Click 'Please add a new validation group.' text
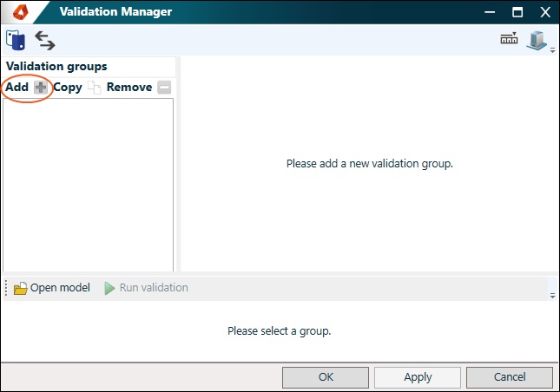Viewport: 560px width, 392px height. click(x=370, y=164)
